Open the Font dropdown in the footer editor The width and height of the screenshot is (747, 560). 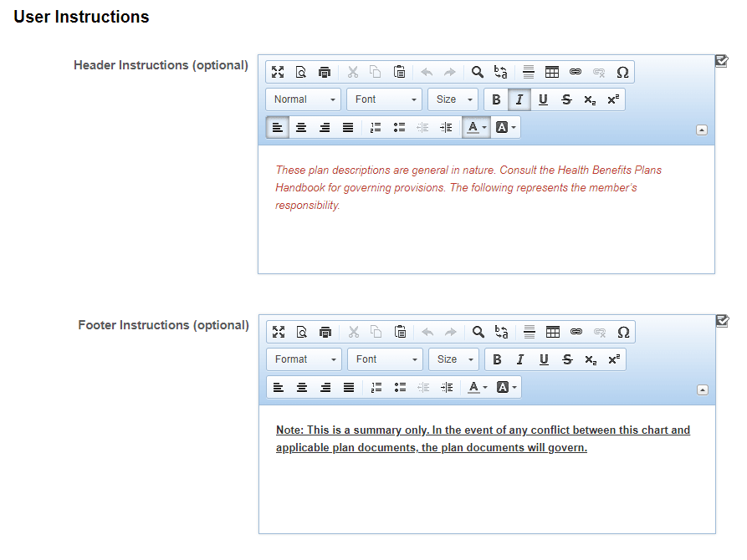click(x=385, y=359)
